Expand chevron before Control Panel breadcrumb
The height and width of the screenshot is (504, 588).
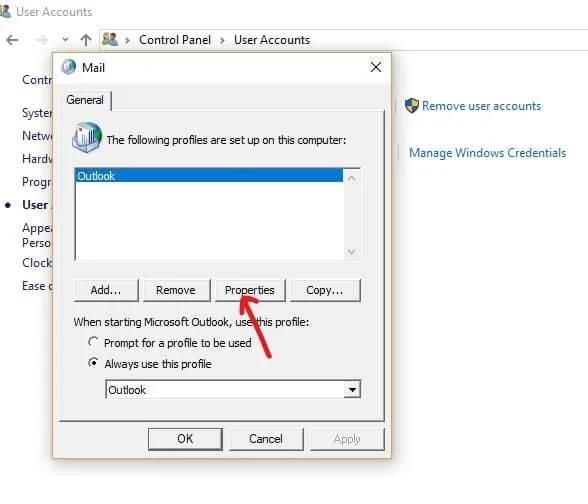(x=128, y=40)
